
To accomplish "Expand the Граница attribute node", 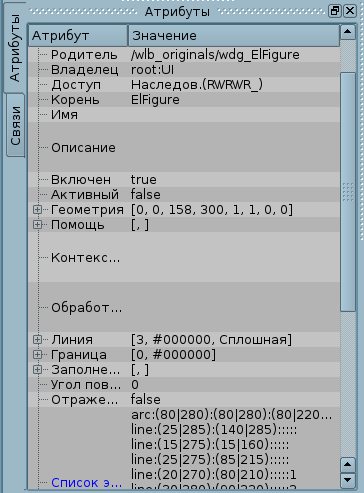I will (x=37, y=355).
